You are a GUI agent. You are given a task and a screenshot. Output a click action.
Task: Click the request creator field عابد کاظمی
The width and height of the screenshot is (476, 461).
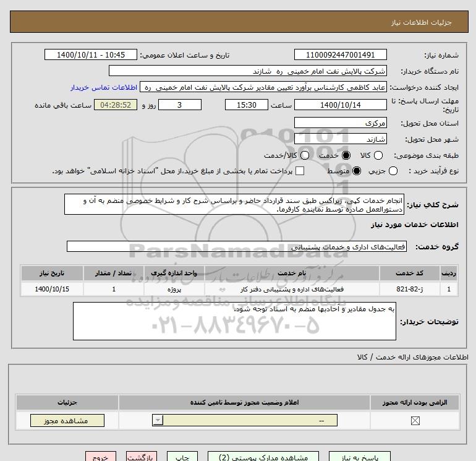(x=263, y=87)
